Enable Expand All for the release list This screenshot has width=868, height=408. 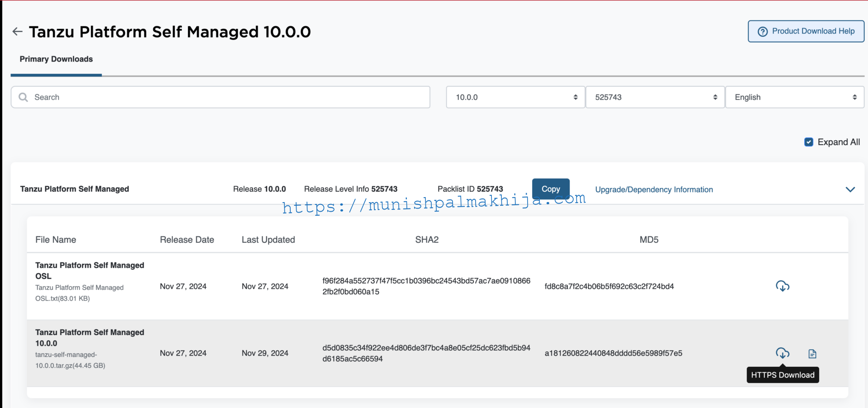pyautogui.click(x=809, y=142)
